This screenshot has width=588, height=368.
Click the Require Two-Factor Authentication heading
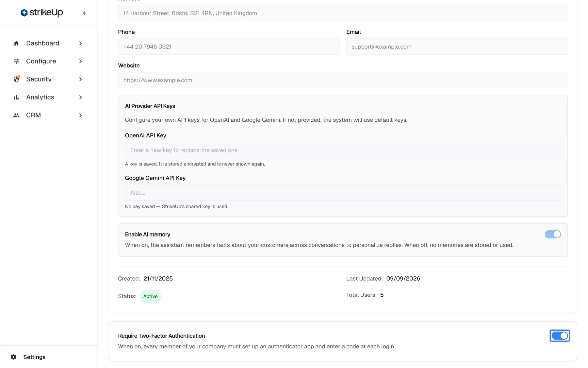[x=161, y=336]
